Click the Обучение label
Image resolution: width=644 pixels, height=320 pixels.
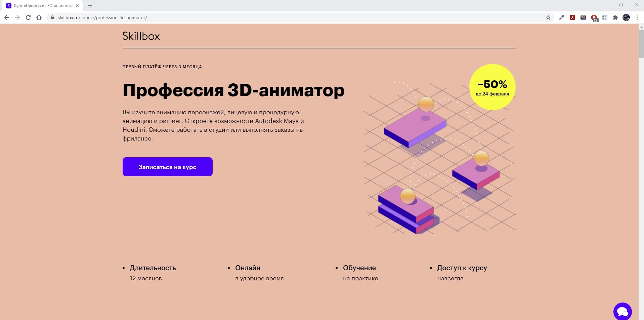(359, 268)
